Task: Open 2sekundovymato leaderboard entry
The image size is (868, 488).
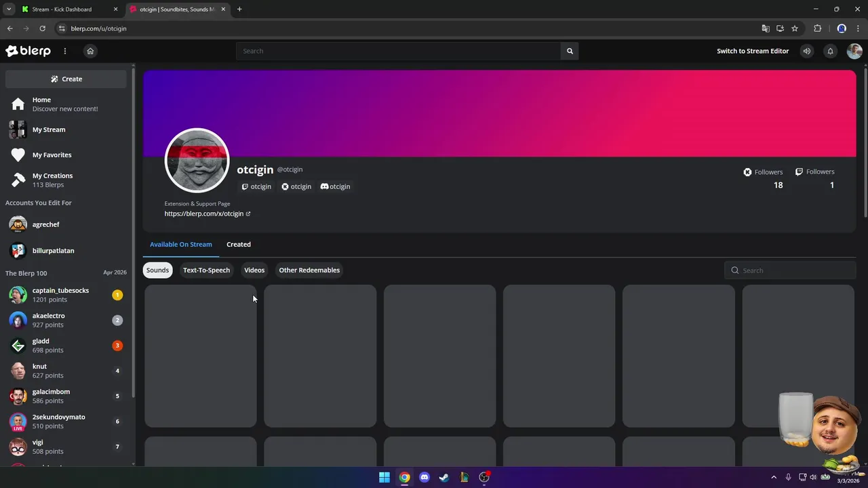Action: [66, 422]
